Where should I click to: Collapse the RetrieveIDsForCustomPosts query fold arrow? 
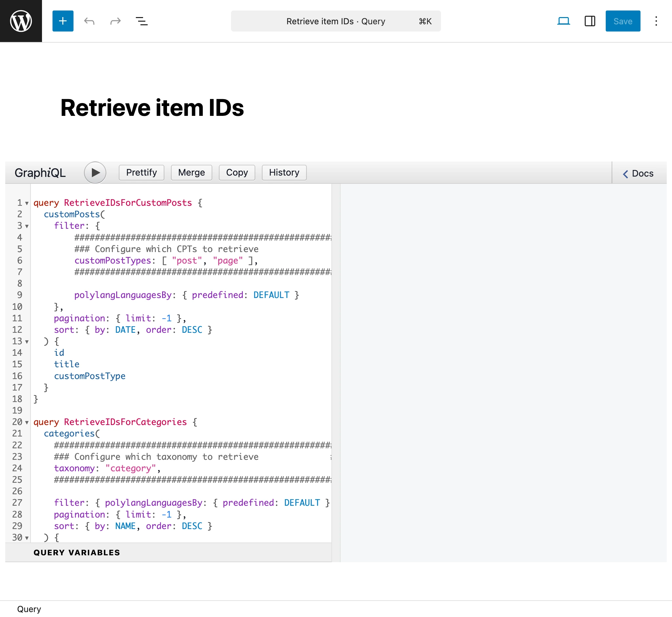(x=26, y=203)
